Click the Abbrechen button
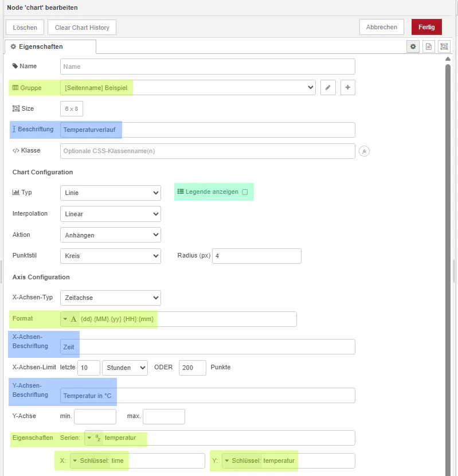458x476 pixels. [381, 27]
